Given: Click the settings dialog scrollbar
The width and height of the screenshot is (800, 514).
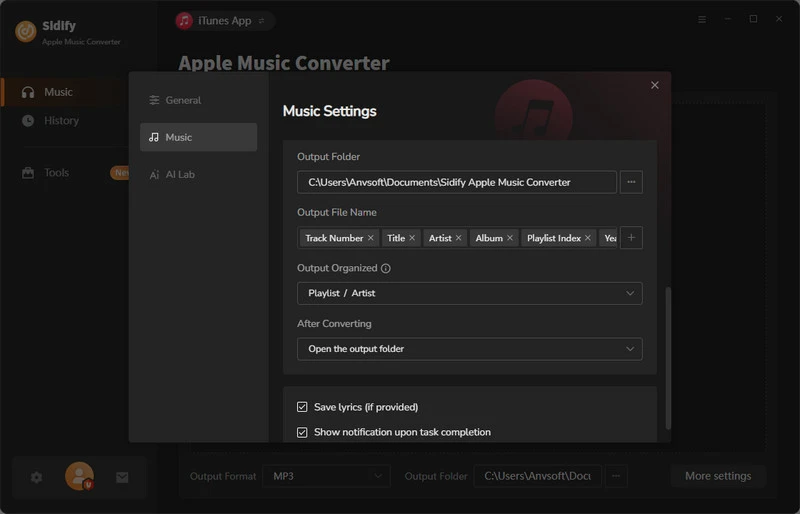Looking at the screenshot, I should [x=668, y=358].
